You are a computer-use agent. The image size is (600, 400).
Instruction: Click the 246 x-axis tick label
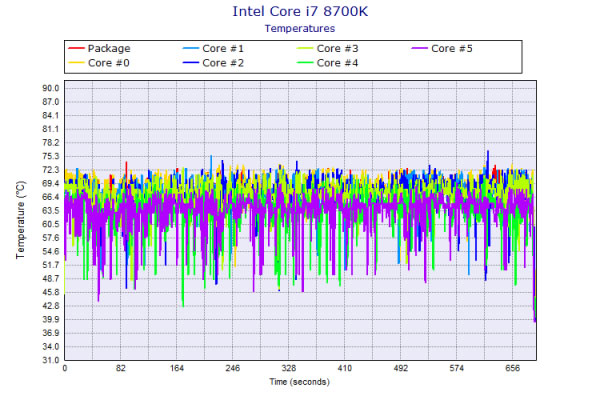coord(233,368)
